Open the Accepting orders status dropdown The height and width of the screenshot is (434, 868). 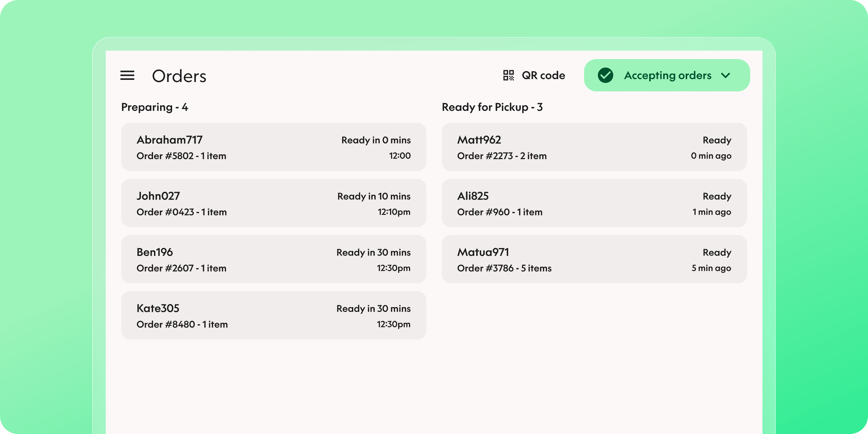(667, 75)
